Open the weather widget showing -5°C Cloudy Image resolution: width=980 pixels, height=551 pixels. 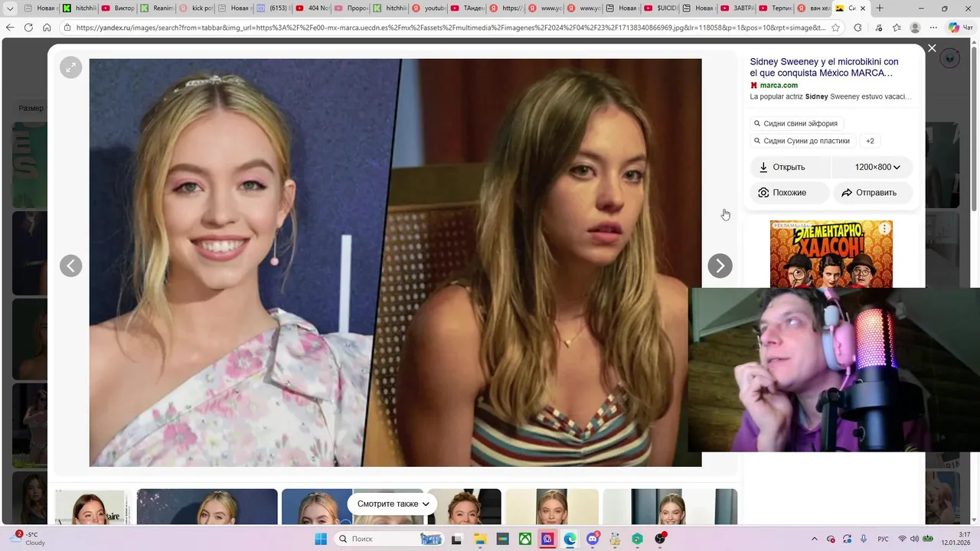[x=28, y=539]
